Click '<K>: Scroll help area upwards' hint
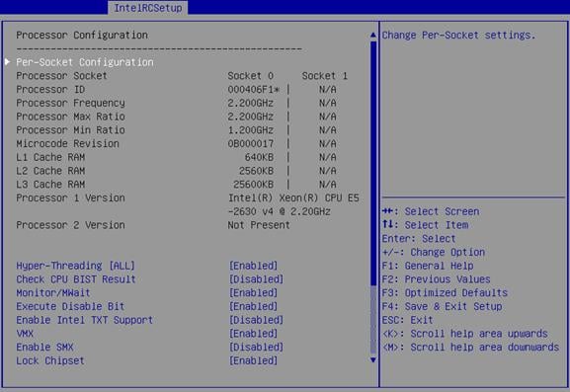 tap(465, 334)
